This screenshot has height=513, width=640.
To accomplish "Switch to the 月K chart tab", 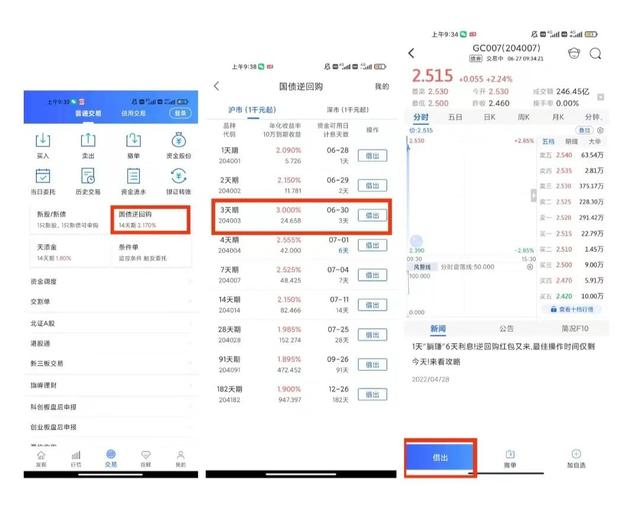I will click(x=558, y=118).
